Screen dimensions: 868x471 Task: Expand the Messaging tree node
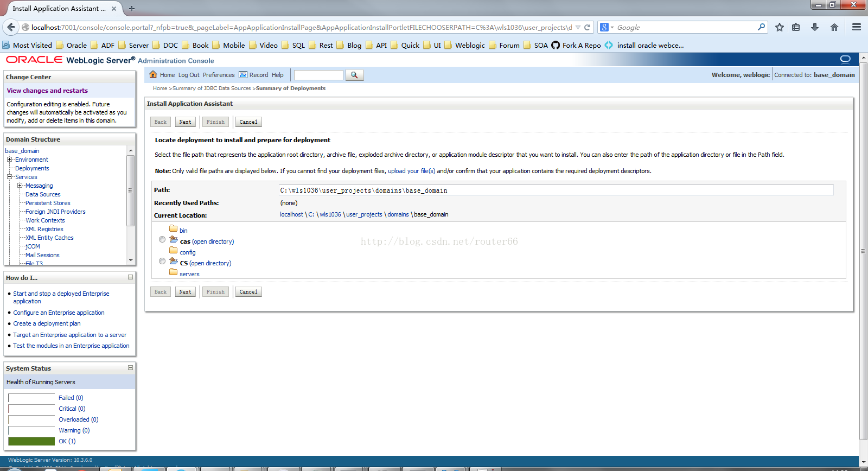pos(20,186)
